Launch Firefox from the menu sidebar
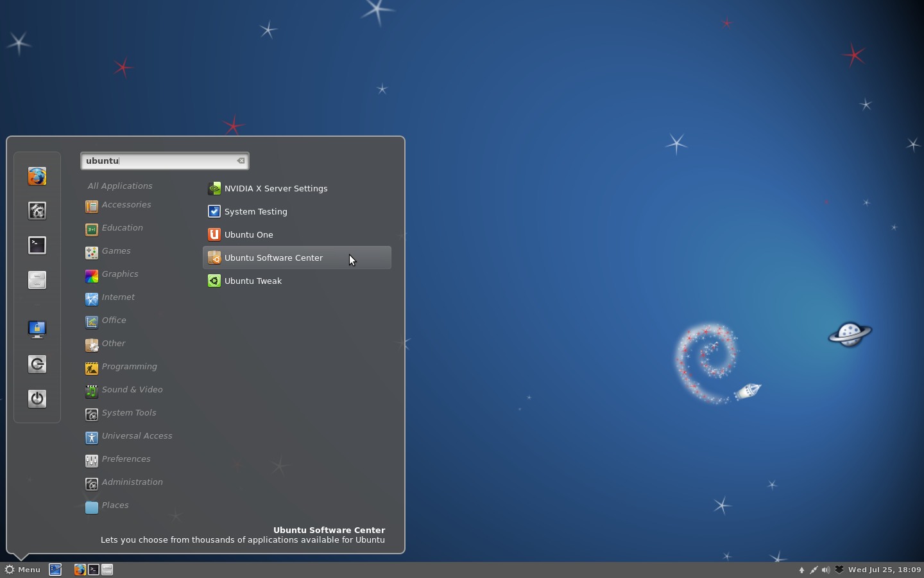This screenshot has height=578, width=924. [x=37, y=176]
